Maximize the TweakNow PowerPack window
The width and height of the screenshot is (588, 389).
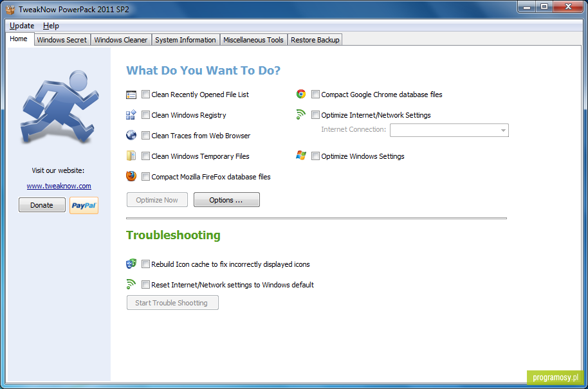tap(544, 7)
